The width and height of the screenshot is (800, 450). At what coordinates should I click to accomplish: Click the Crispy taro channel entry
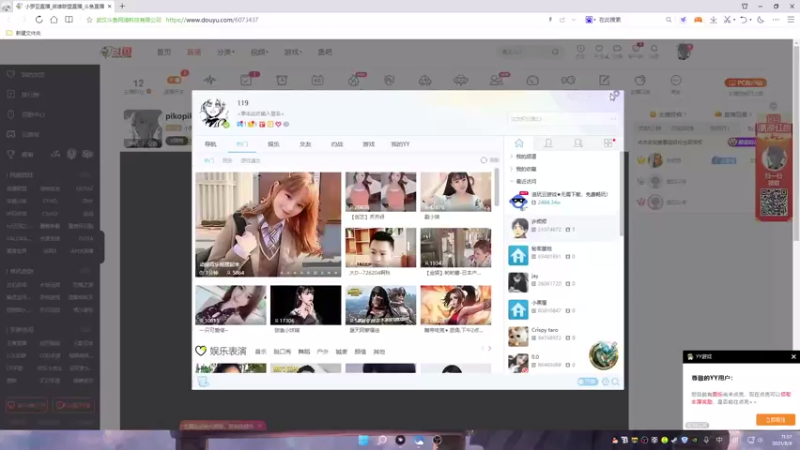(562, 336)
